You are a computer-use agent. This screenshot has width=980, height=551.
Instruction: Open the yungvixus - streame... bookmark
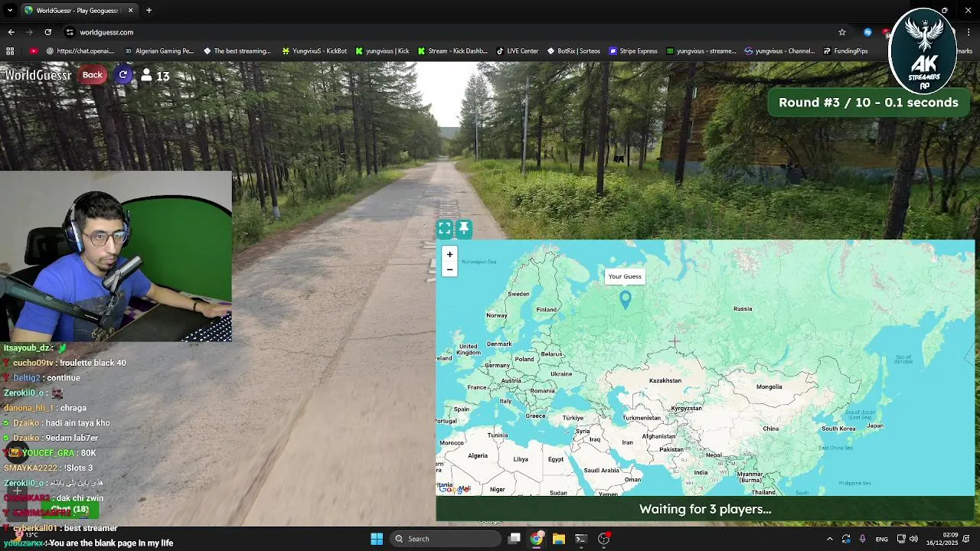[701, 51]
